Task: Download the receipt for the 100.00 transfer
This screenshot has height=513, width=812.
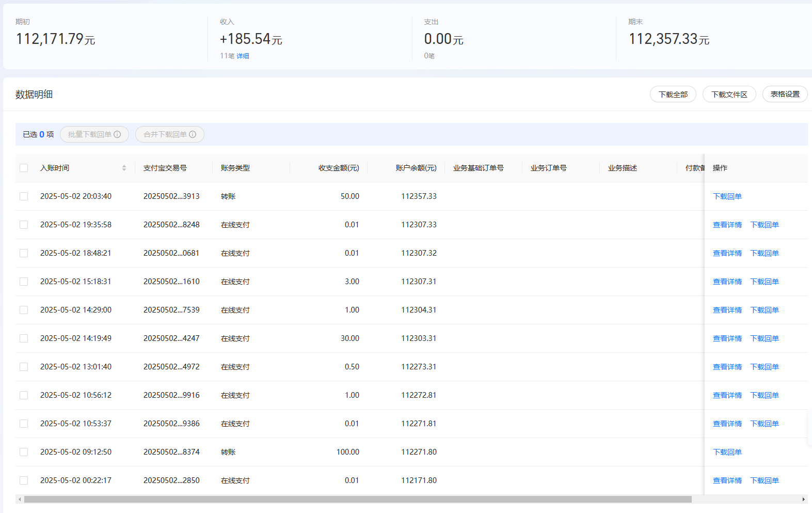Action: tap(727, 452)
